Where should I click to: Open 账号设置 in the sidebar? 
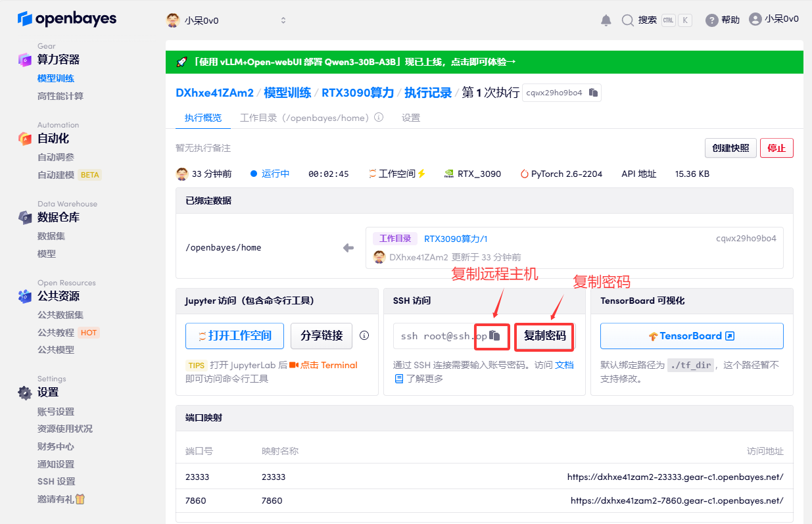(56, 412)
